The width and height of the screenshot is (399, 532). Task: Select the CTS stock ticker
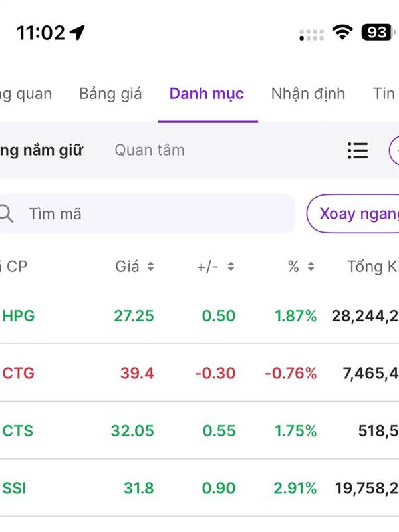(x=18, y=431)
